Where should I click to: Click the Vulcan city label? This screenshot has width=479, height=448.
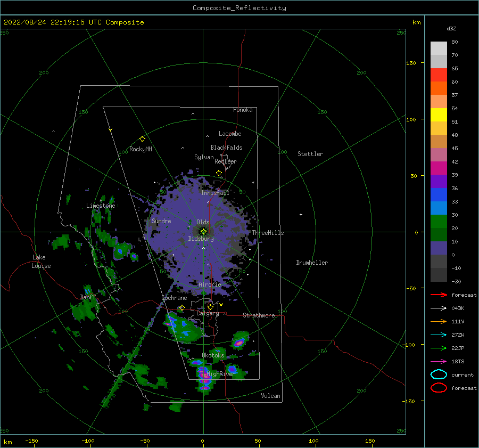click(x=271, y=396)
